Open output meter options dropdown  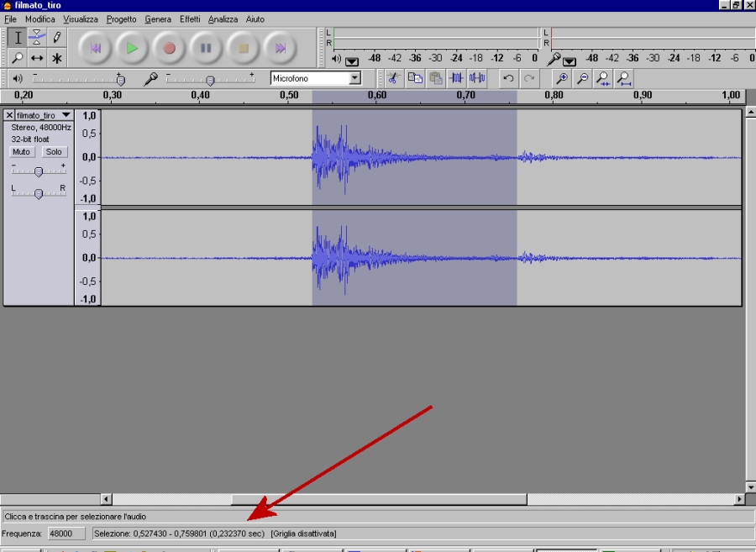352,61
